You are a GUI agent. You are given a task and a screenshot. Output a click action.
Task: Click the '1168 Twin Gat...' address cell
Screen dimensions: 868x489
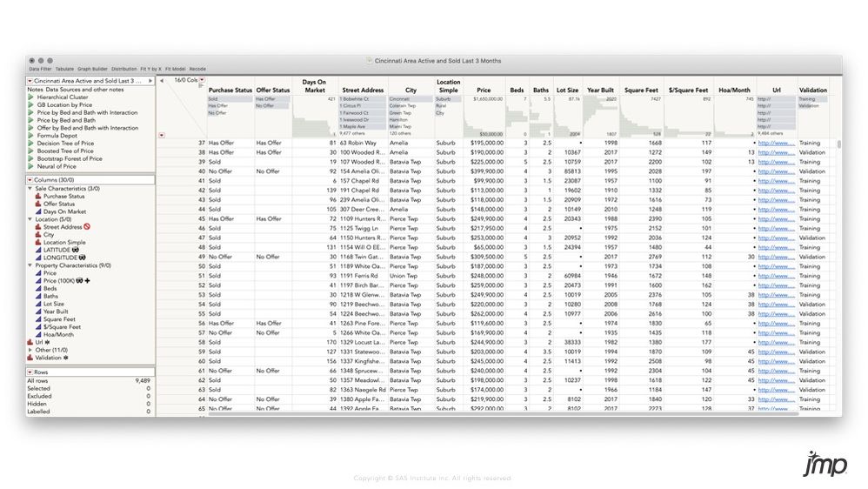point(362,257)
